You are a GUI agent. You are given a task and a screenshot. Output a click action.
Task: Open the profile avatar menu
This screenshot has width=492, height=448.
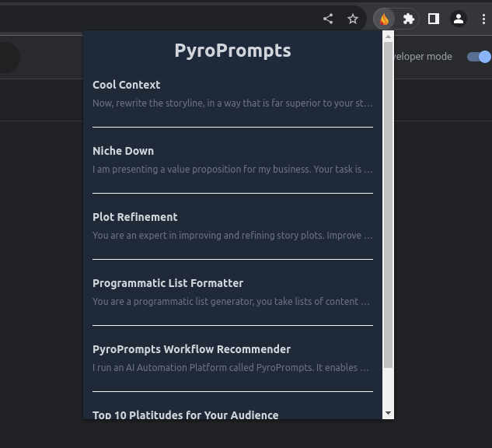coord(459,19)
